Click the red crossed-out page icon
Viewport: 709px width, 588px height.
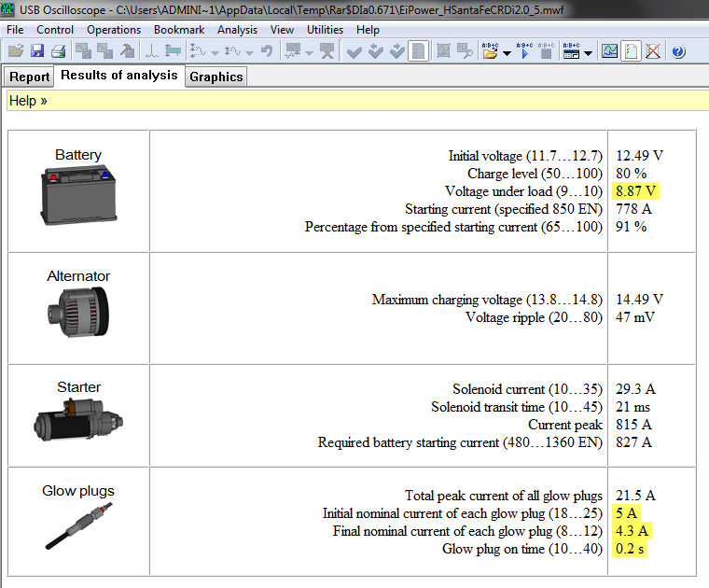click(653, 51)
